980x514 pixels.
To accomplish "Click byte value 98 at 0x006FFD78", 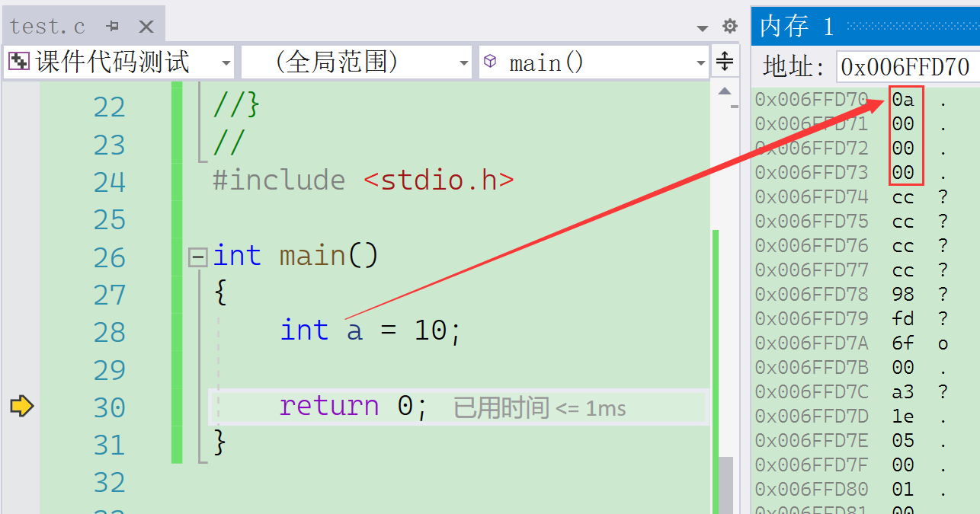I will click(903, 294).
